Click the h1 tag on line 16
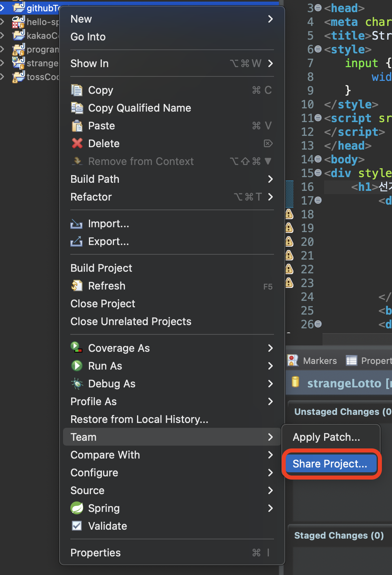Screen dimensions: 392x575 pyautogui.click(x=365, y=187)
